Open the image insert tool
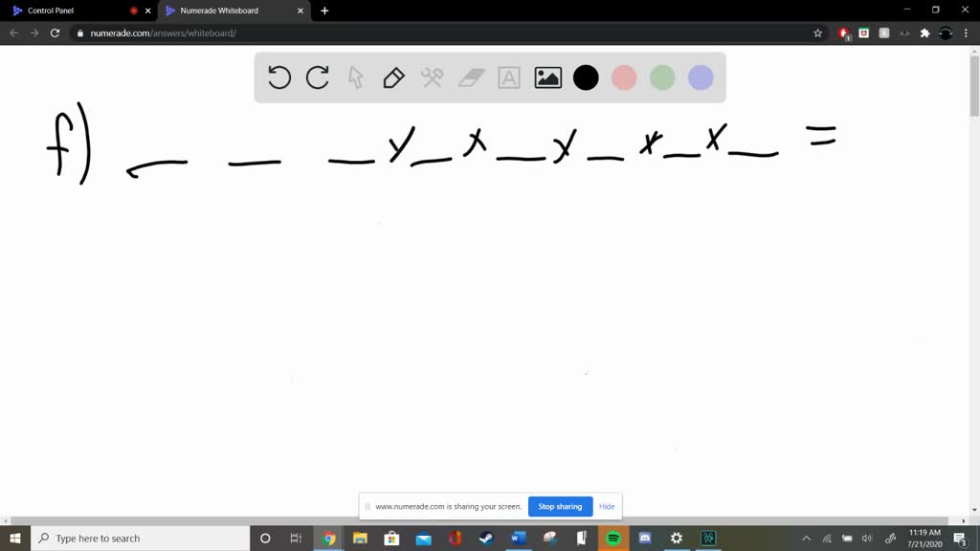The image size is (980, 551). tap(546, 77)
